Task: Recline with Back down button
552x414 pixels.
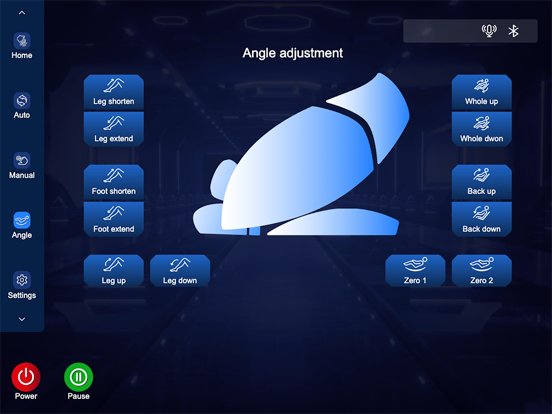Action: [482, 219]
